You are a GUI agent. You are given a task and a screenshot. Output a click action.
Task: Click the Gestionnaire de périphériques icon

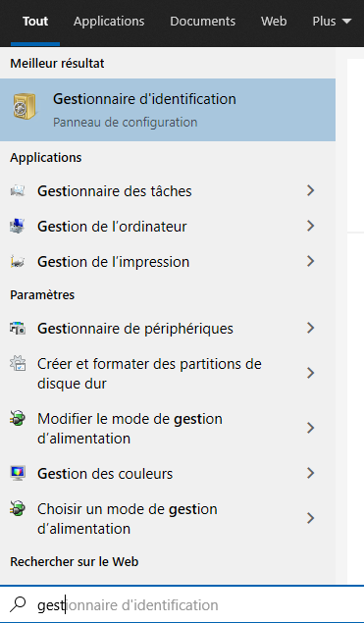pyautogui.click(x=18, y=329)
